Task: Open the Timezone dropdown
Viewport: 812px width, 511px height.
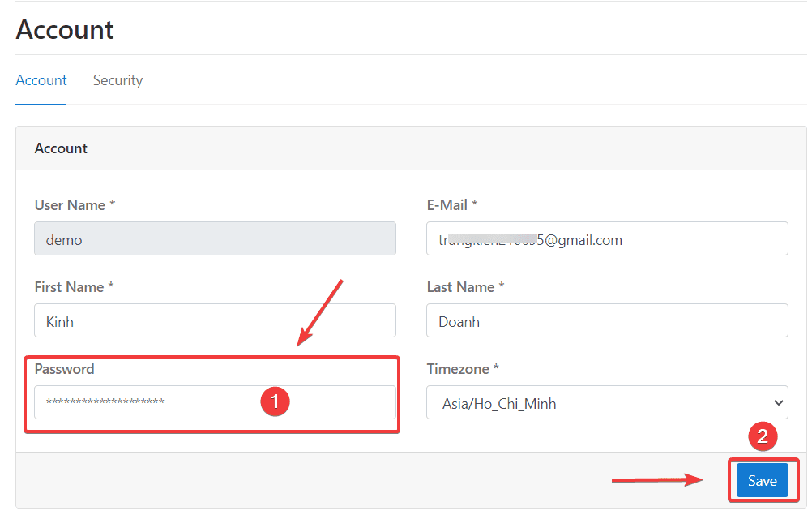Action: coord(607,402)
